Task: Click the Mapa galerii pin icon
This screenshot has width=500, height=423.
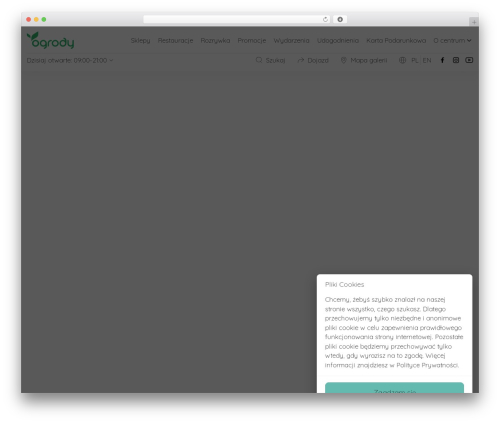Action: tap(344, 60)
